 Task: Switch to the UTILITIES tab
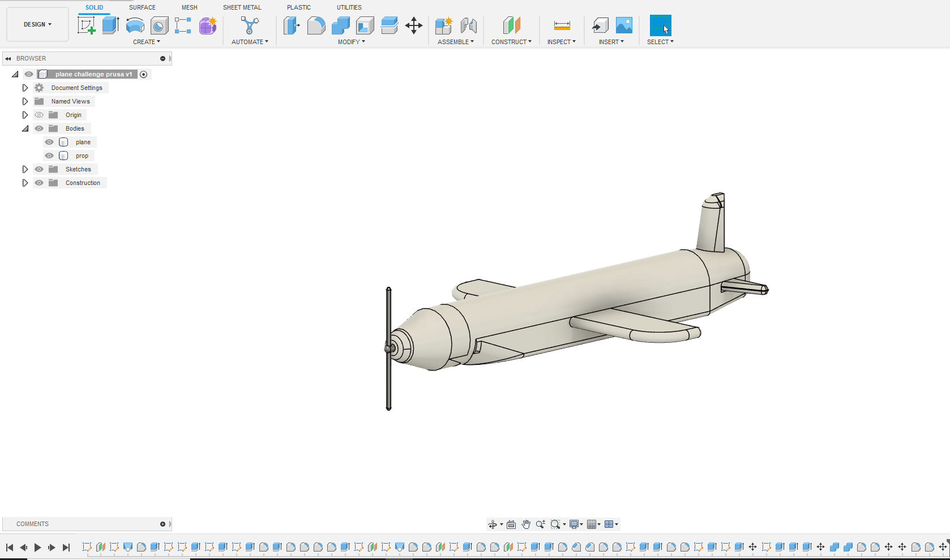click(349, 7)
